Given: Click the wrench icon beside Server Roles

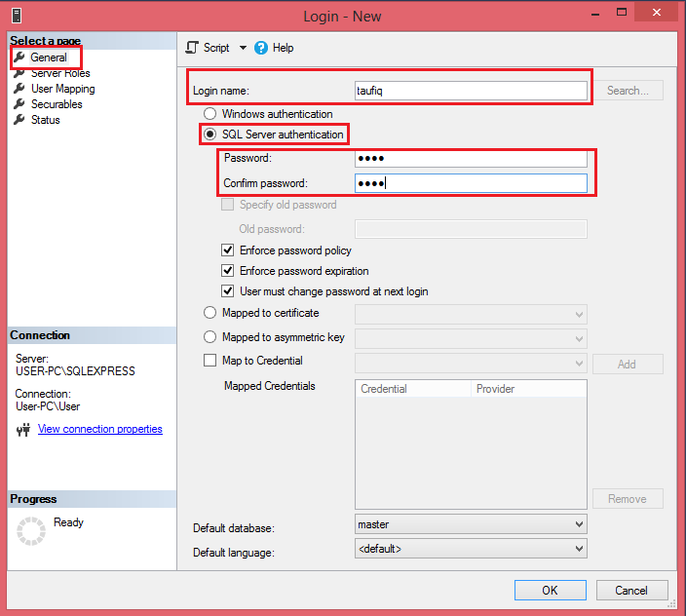Looking at the screenshot, I should pos(19,73).
